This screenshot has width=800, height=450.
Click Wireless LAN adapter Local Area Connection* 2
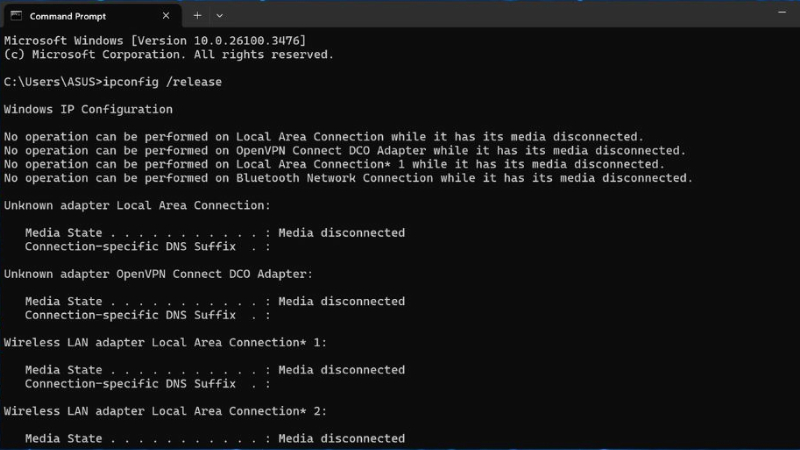(x=165, y=411)
